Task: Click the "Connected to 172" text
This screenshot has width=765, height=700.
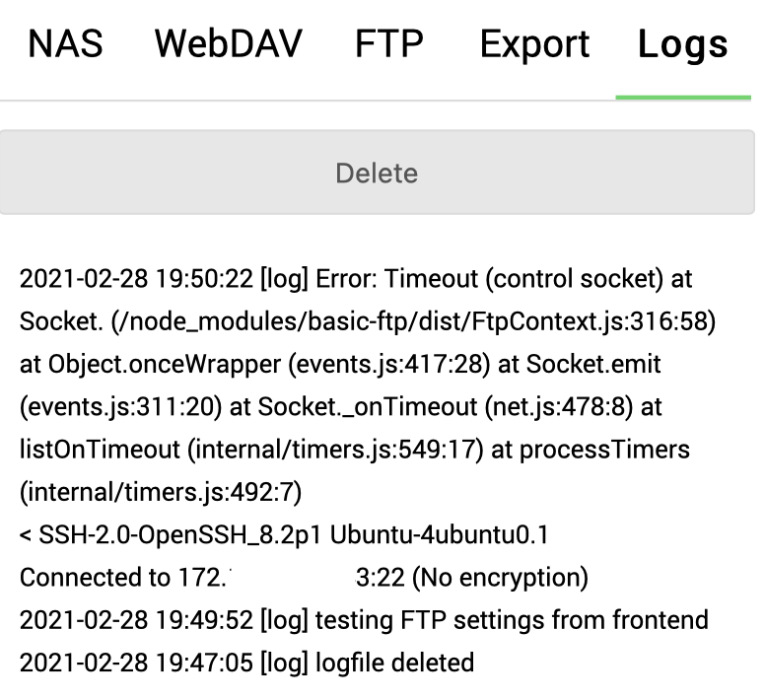Action: pos(124,577)
